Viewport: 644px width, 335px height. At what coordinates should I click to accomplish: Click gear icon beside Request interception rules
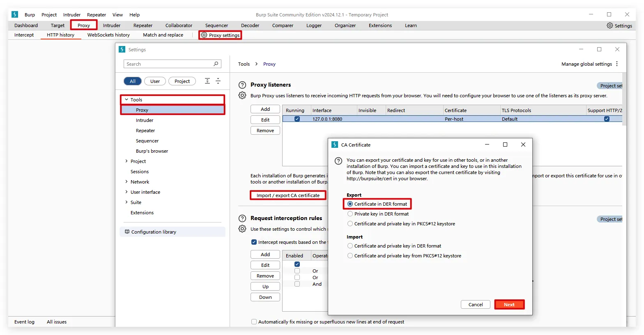click(x=242, y=229)
